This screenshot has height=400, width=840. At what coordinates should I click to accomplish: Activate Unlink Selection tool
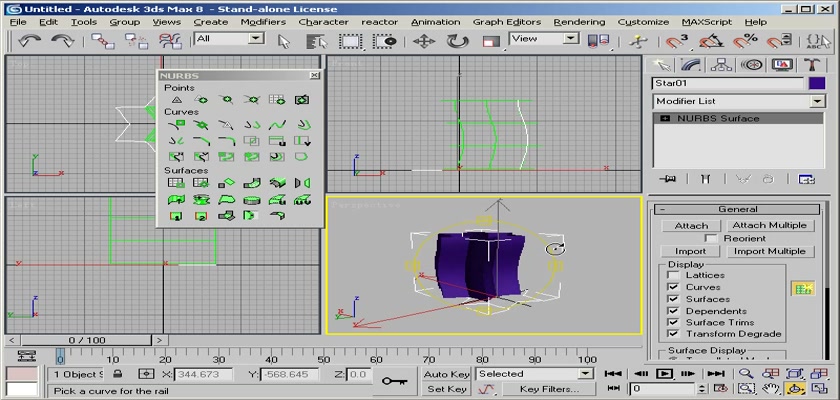click(136, 41)
